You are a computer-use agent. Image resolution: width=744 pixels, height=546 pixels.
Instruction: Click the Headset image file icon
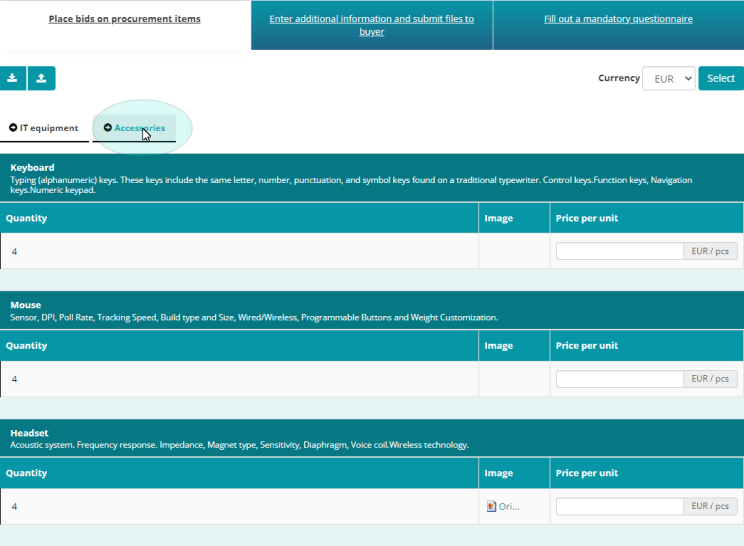(x=491, y=506)
